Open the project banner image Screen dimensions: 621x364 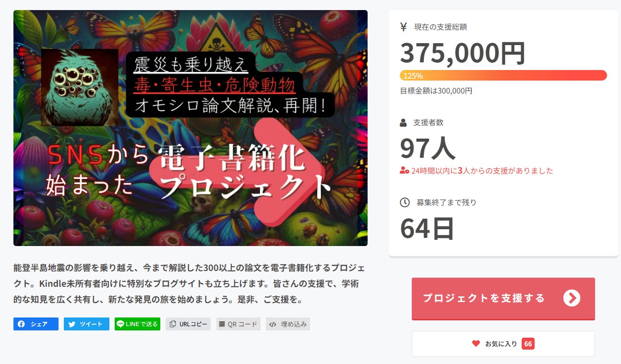pyautogui.click(x=191, y=128)
